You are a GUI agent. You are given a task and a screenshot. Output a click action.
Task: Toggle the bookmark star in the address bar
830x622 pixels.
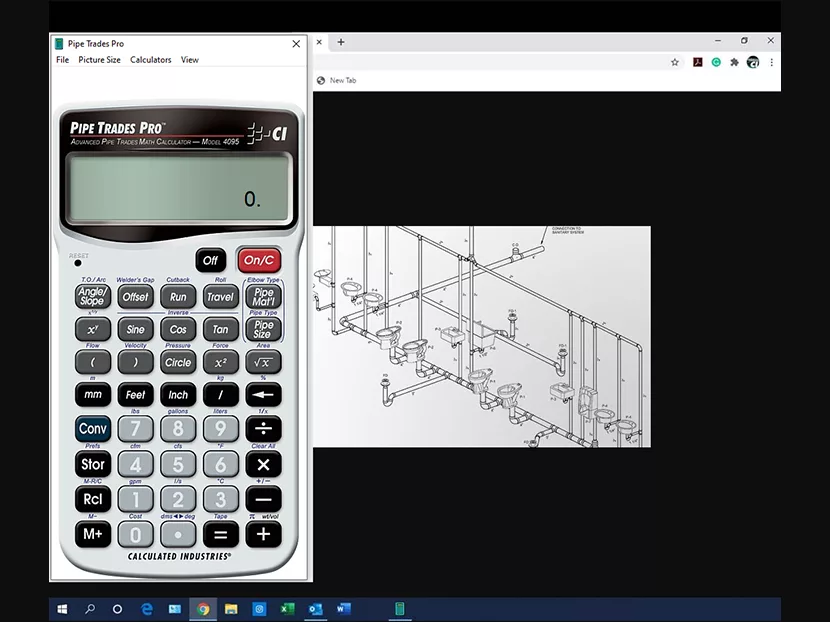click(x=675, y=62)
